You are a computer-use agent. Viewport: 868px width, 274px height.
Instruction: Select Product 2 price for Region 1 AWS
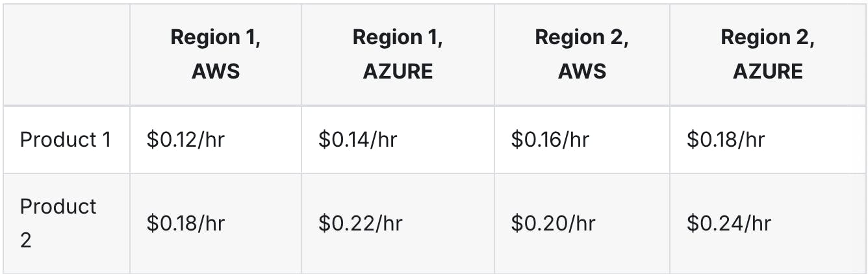186,223
